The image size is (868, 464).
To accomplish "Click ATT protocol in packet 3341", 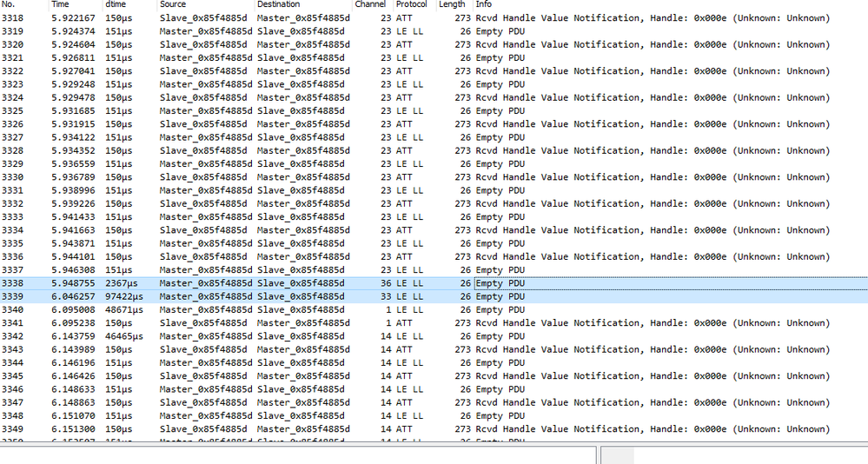I will 404,324.
